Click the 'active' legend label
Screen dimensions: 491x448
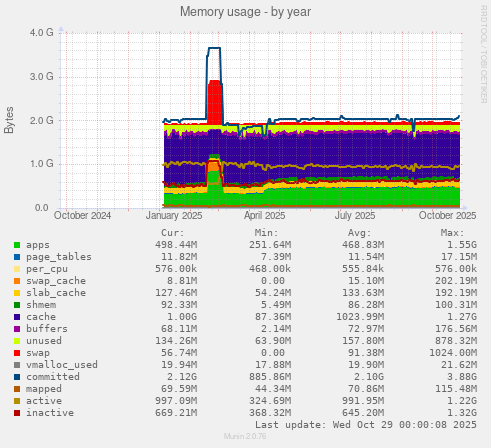click(x=44, y=401)
